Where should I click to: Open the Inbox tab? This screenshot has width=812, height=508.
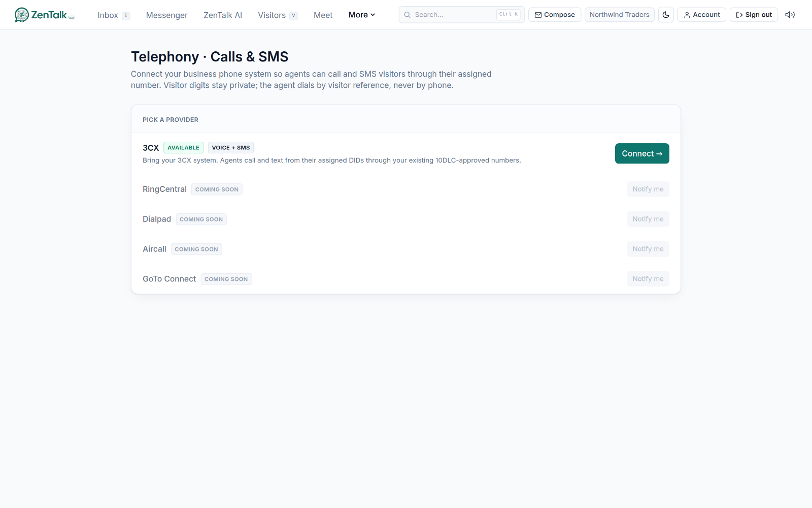[114, 15]
